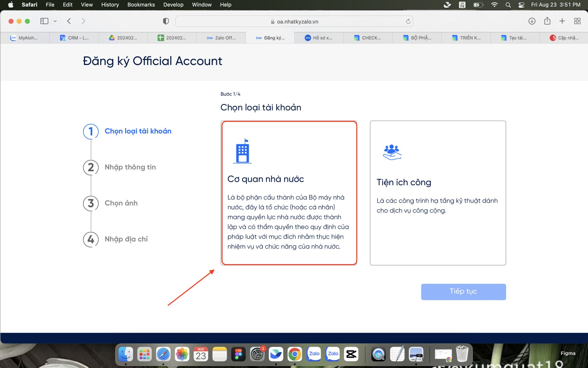
Task: Click the privacy shield icon
Action: 166,21
